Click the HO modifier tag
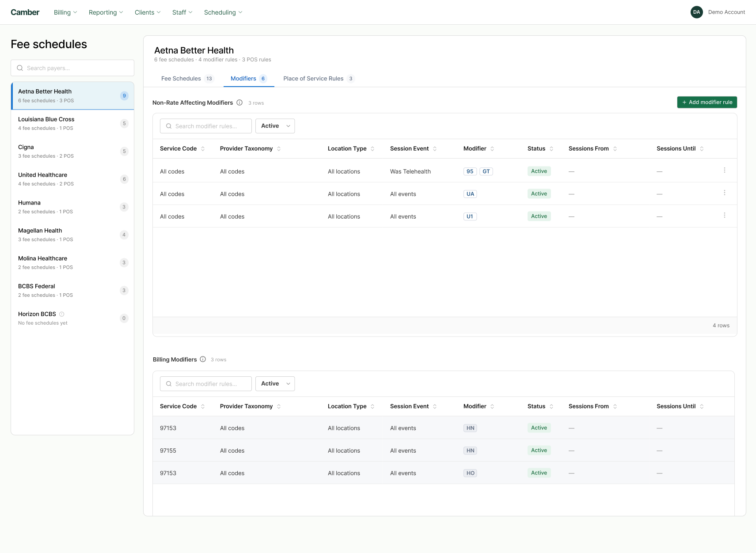The image size is (756, 553). 471,473
